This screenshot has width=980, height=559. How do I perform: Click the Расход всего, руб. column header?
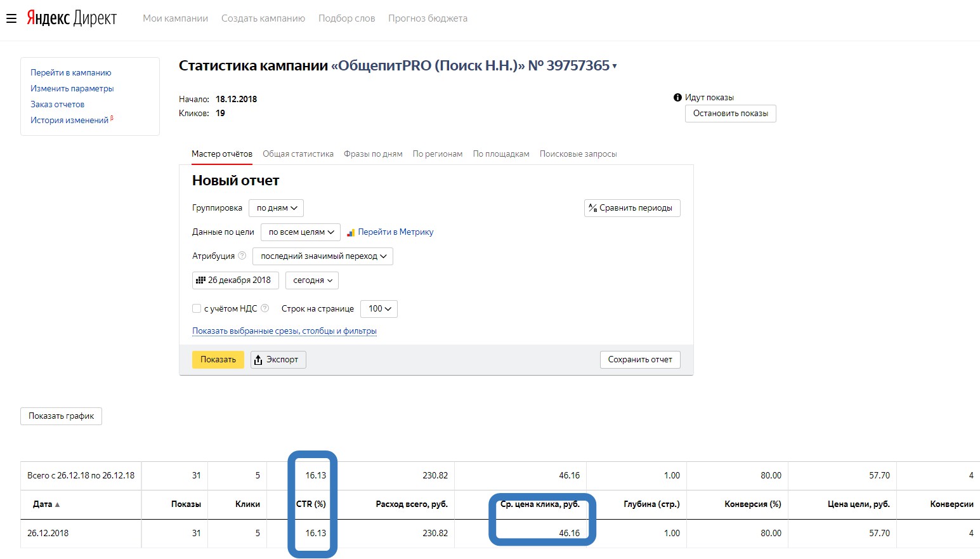pos(412,504)
